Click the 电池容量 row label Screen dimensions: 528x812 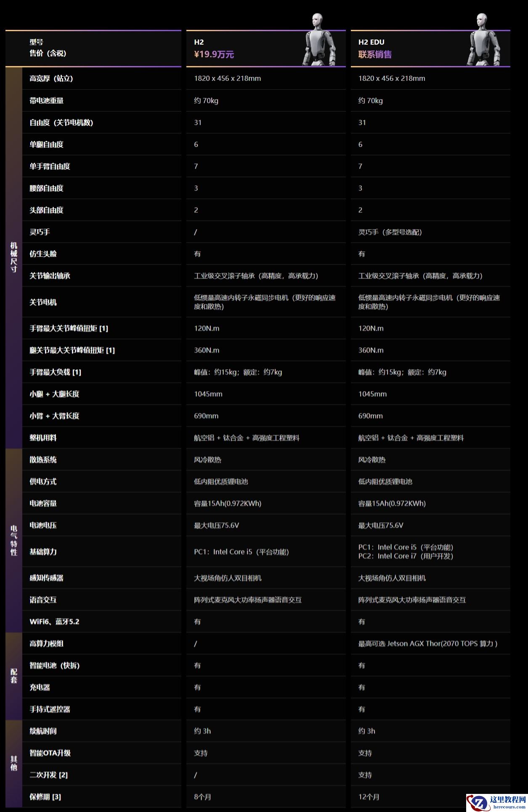(43, 503)
